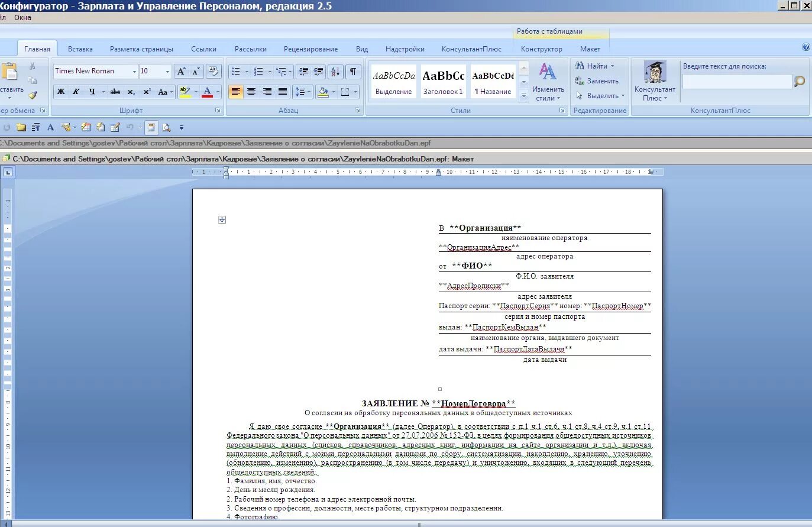Viewport: 812px width, 527px height.
Task: Customize quick access toolbar dropdown
Action: 182,127
